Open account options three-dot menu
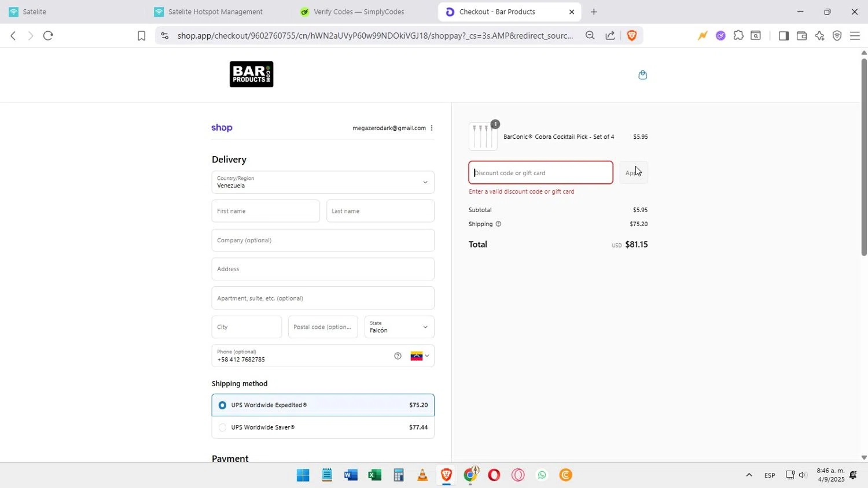This screenshot has height=488, width=868. (432, 128)
